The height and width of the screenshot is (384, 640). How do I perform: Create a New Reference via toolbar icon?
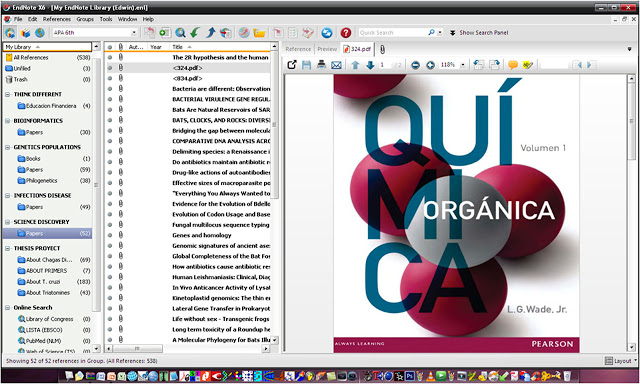pos(165,33)
